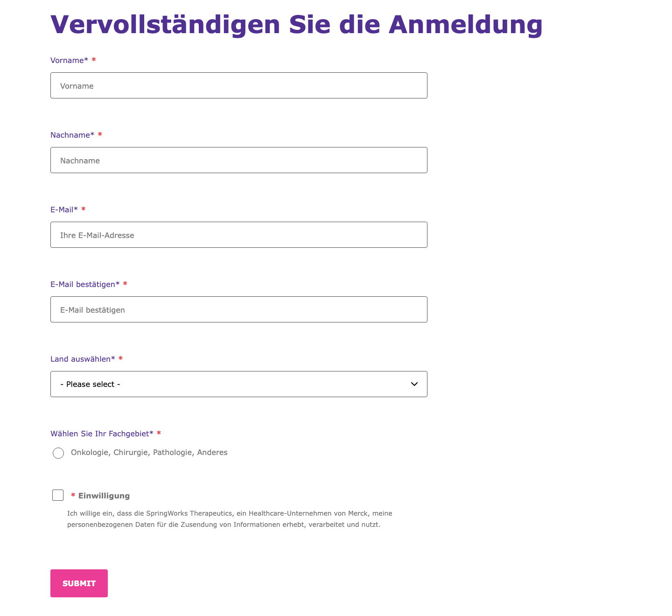Viewport: 672px width, 616px height.
Task: Click the SUBMIT button
Action: point(78,583)
